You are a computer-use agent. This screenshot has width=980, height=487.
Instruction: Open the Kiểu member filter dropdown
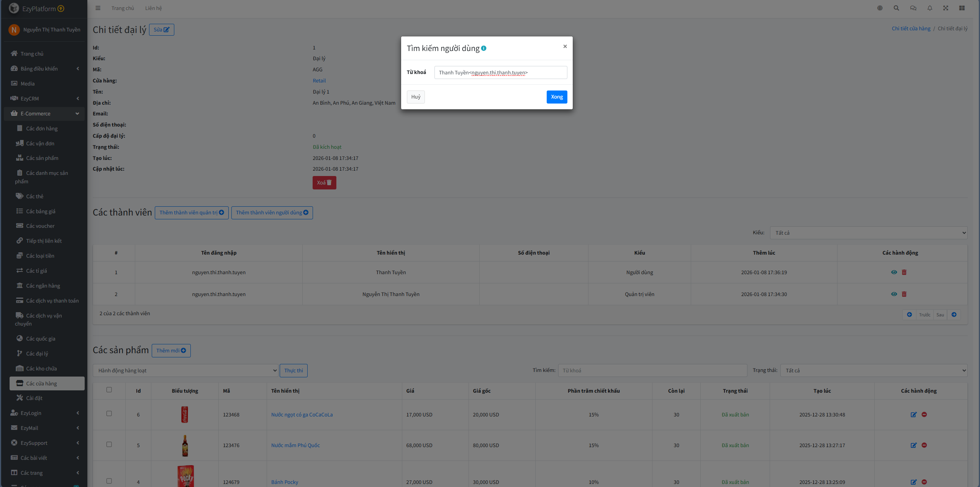click(x=868, y=233)
